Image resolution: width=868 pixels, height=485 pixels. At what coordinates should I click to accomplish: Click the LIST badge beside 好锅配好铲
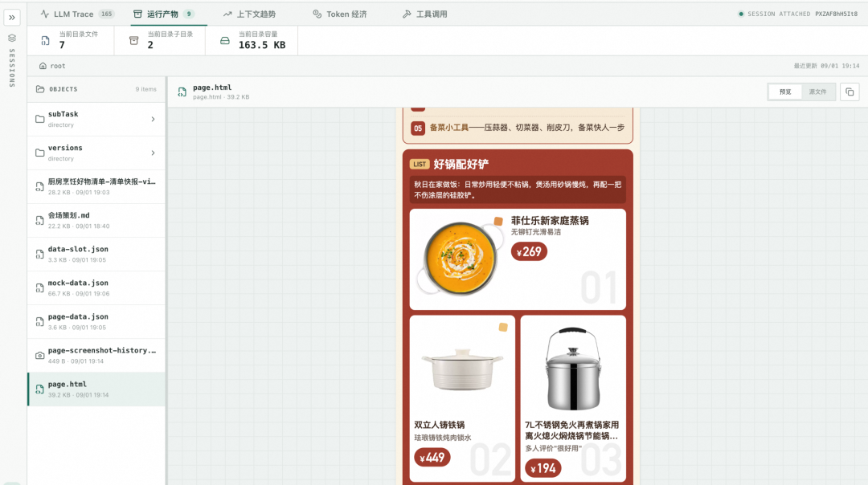pyautogui.click(x=420, y=165)
